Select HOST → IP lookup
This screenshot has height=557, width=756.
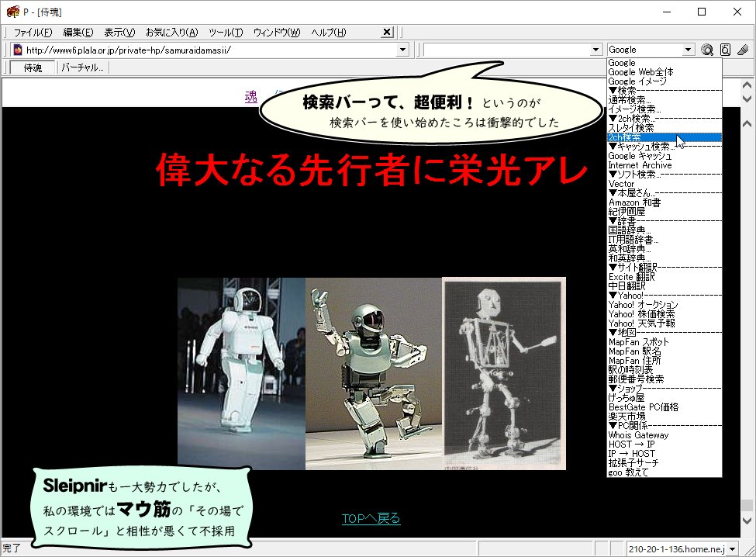pos(665,445)
